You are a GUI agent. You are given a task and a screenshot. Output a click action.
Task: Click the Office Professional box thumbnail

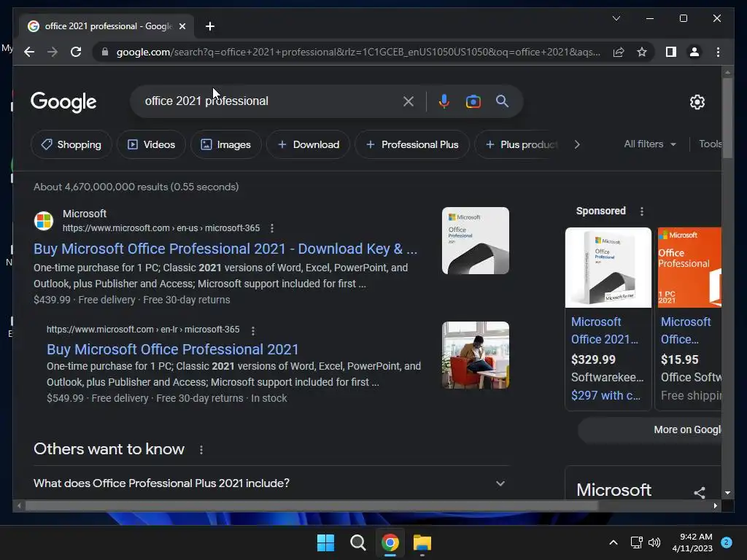(x=476, y=241)
